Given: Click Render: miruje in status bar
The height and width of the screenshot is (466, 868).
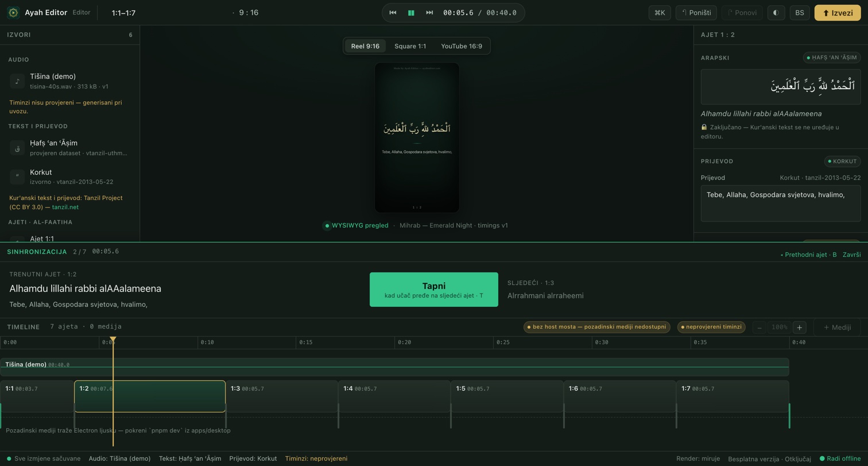Looking at the screenshot, I should tap(698, 459).
